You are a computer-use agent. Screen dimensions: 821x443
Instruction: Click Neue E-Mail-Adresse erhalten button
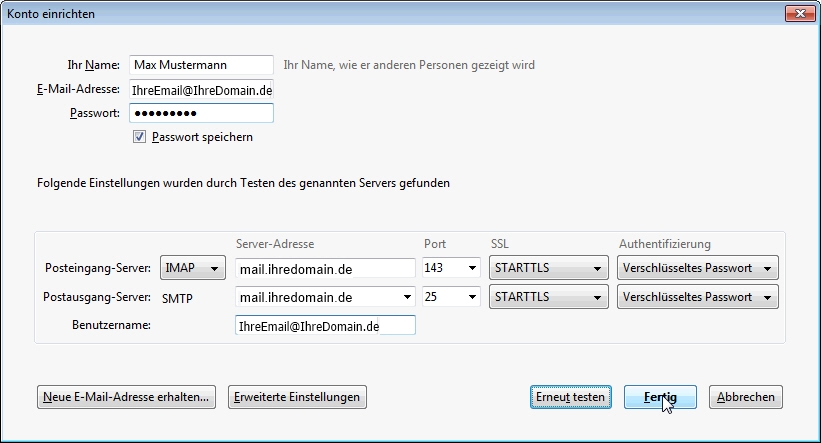pos(126,397)
